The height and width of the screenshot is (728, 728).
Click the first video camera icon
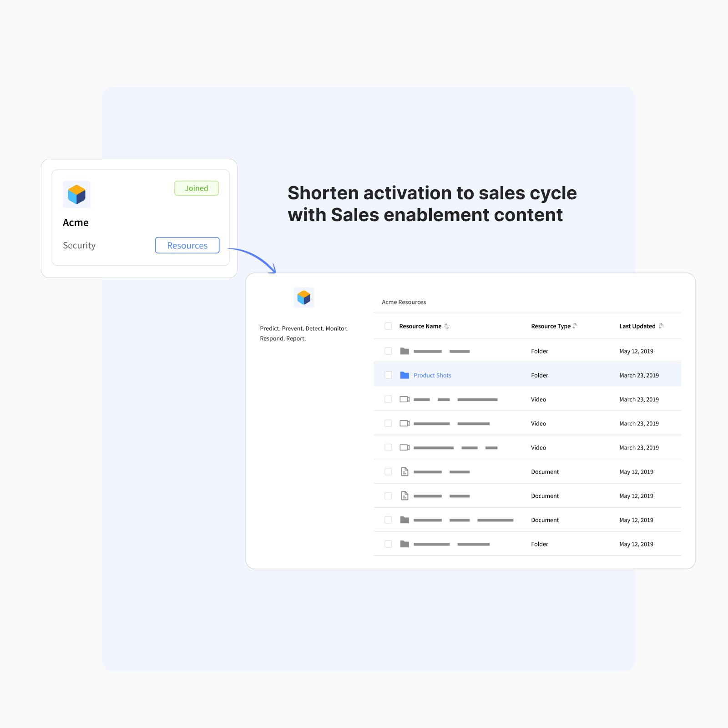tap(404, 399)
